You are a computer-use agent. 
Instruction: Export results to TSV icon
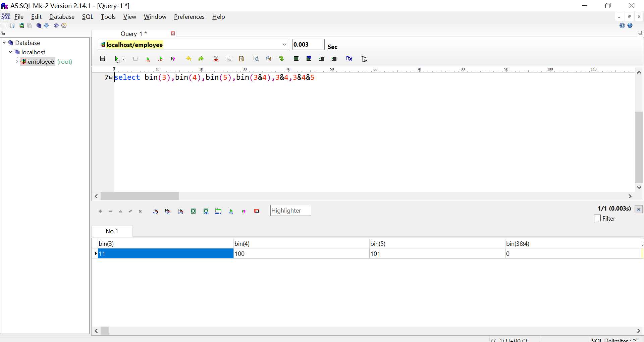click(x=168, y=211)
